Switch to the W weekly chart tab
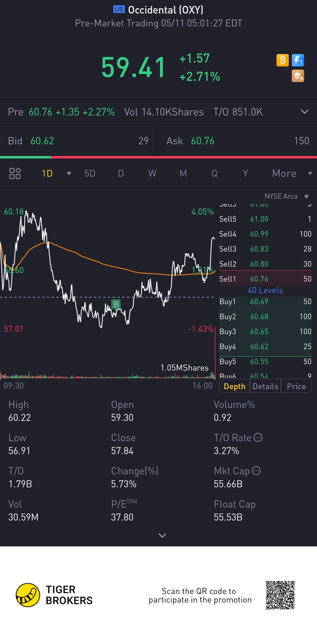The image size is (317, 644). coord(152,173)
